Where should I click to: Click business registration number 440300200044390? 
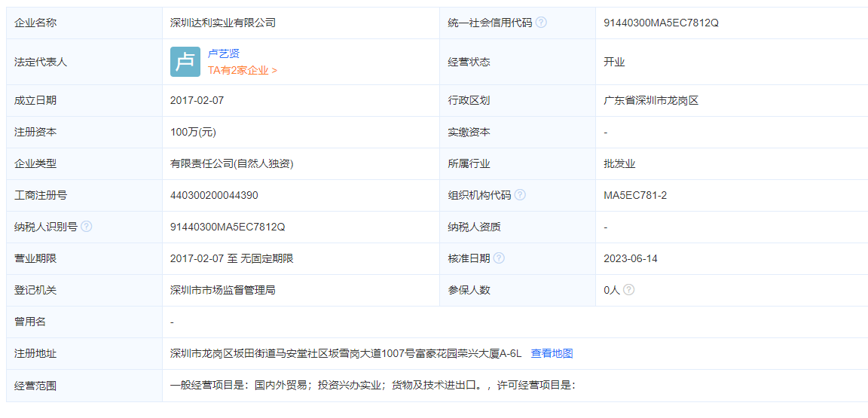214,195
